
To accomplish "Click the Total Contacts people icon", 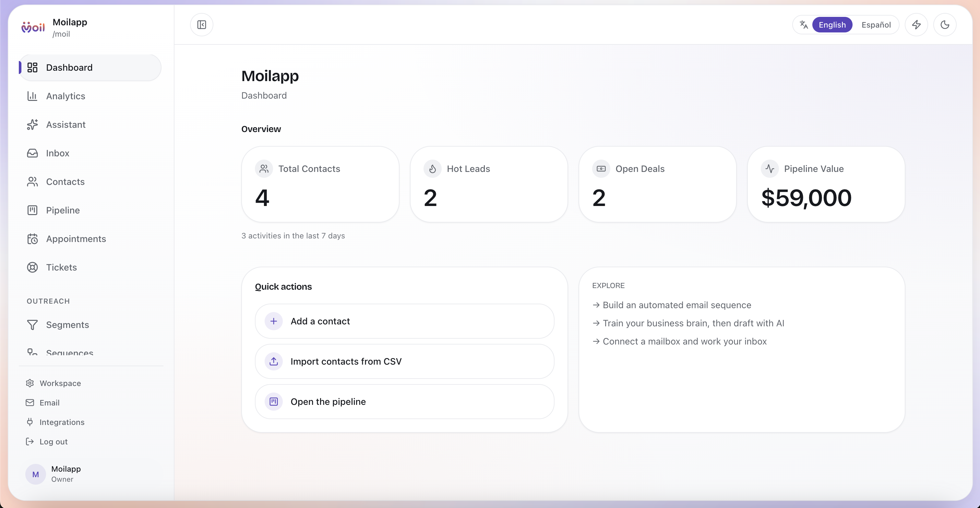I will coord(264,169).
